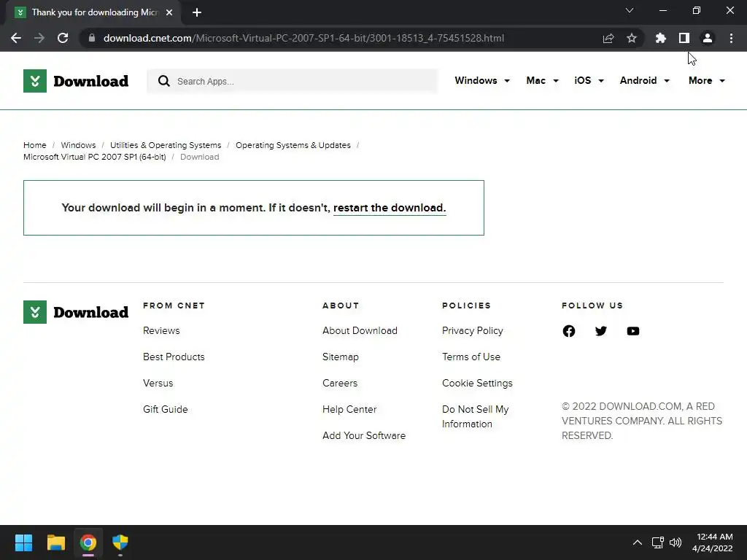Expand the More menu dropdown
The width and height of the screenshot is (747, 560).
[706, 80]
